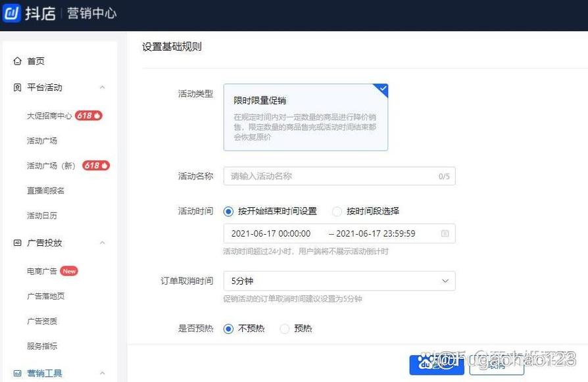Screen dimensions: 588x382
Task: Click the start time 2021-06-17 00:00:00
Action: (271, 233)
